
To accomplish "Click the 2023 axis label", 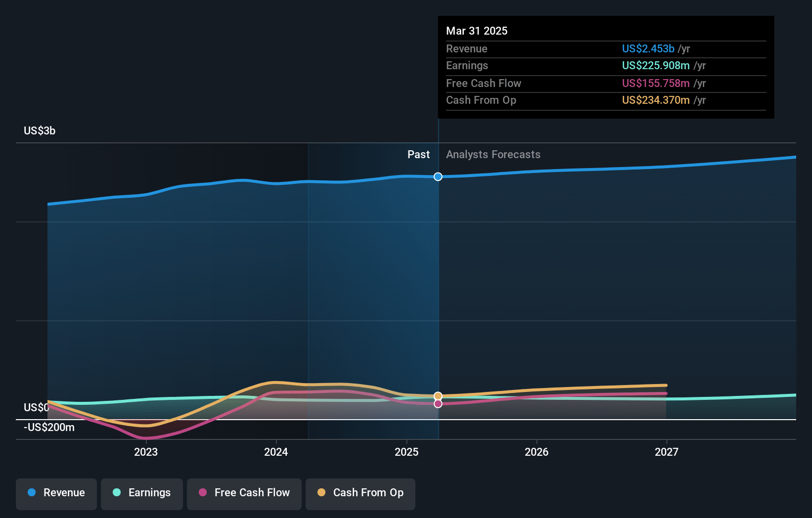I will [x=146, y=452].
